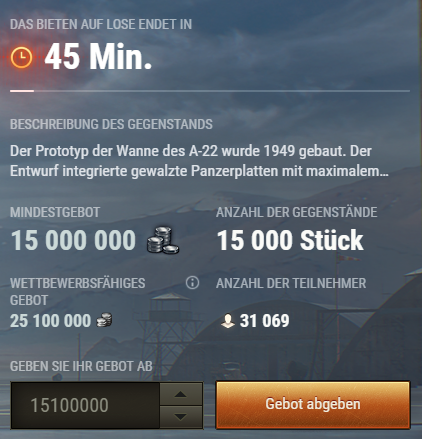Click the Beschreibung des Gegenstands heading
The height and width of the screenshot is (439, 422).
[x=111, y=124]
